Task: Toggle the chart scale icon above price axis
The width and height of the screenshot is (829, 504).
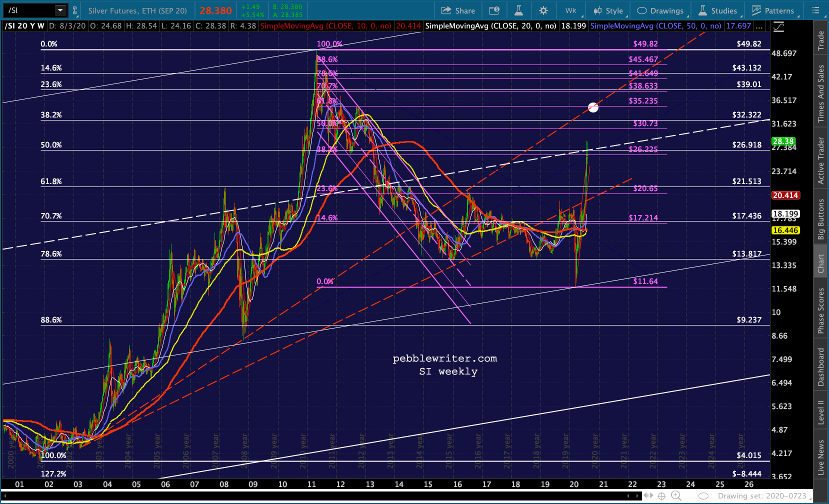Action: click(x=778, y=26)
